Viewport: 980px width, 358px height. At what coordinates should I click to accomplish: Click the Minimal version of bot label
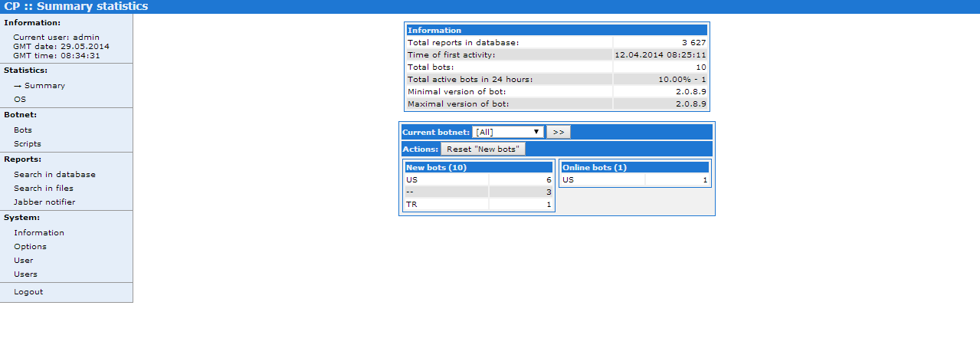[x=457, y=92]
